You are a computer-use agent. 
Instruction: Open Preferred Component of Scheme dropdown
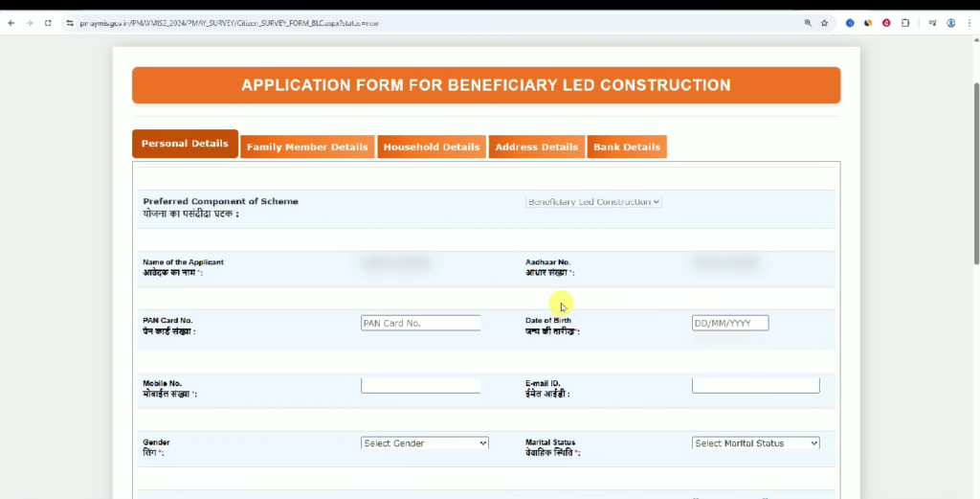(x=593, y=202)
